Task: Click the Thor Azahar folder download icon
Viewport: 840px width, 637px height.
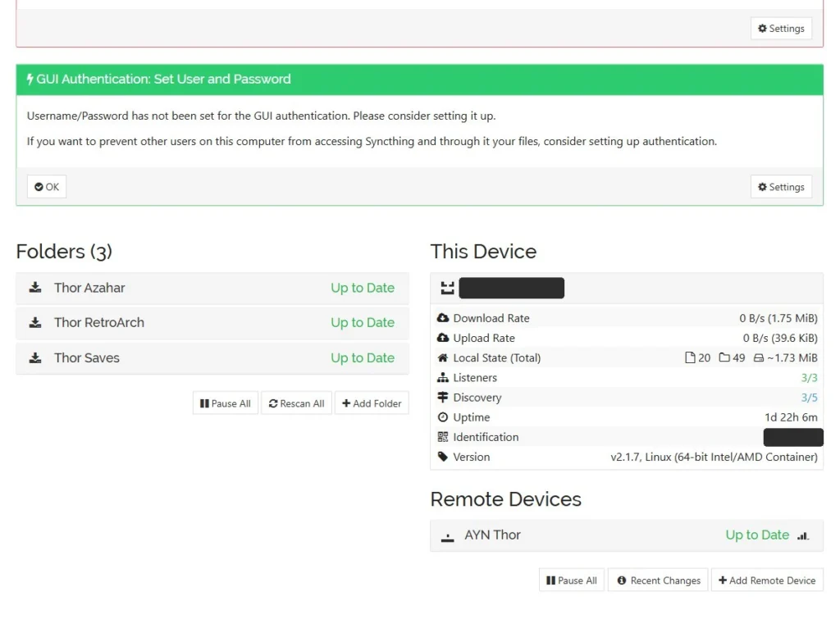Action: coord(35,288)
